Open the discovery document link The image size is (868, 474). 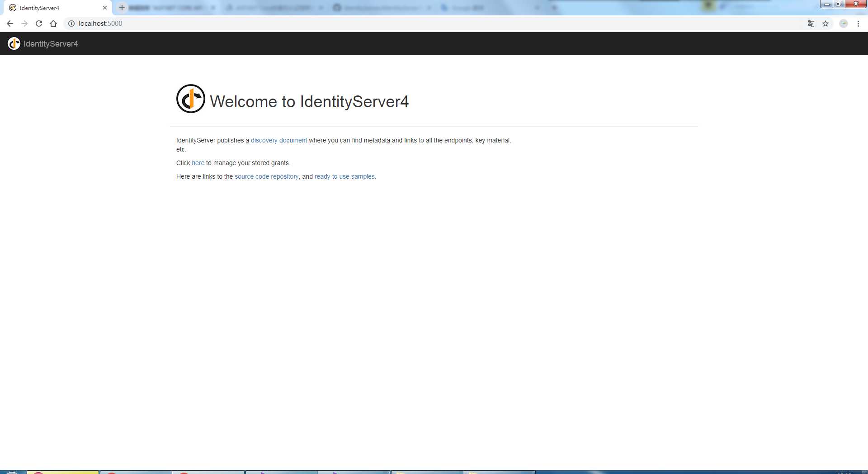279,140
